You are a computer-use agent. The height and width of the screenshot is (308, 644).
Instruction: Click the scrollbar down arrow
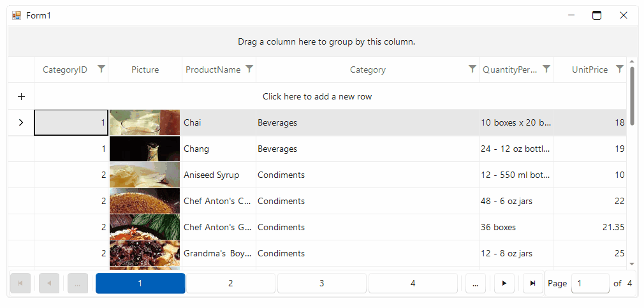tap(632, 263)
